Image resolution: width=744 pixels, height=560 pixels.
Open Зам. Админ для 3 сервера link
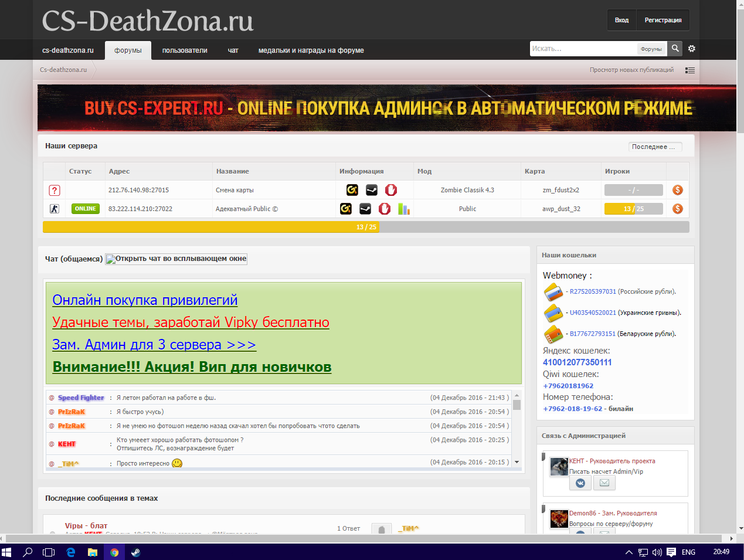click(x=154, y=344)
